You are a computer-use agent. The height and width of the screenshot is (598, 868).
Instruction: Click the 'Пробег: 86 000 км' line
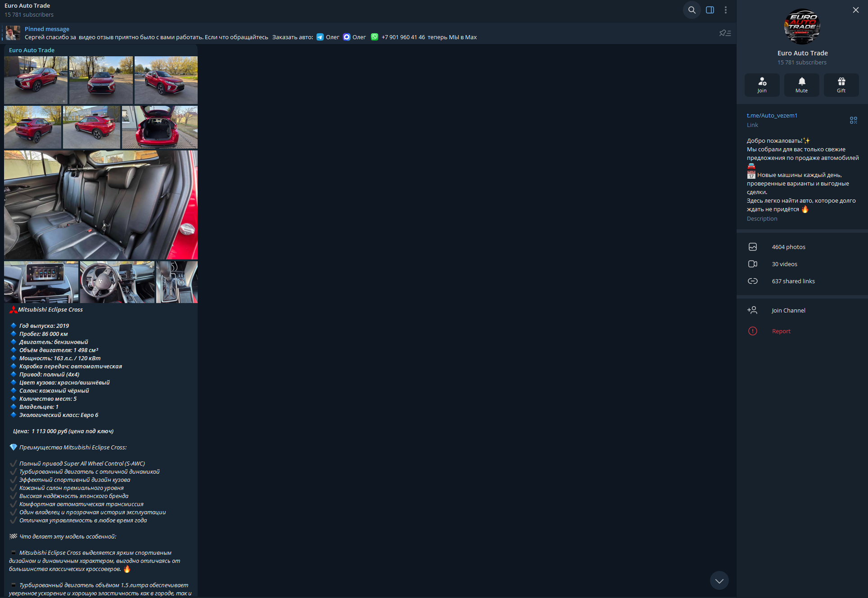44,334
